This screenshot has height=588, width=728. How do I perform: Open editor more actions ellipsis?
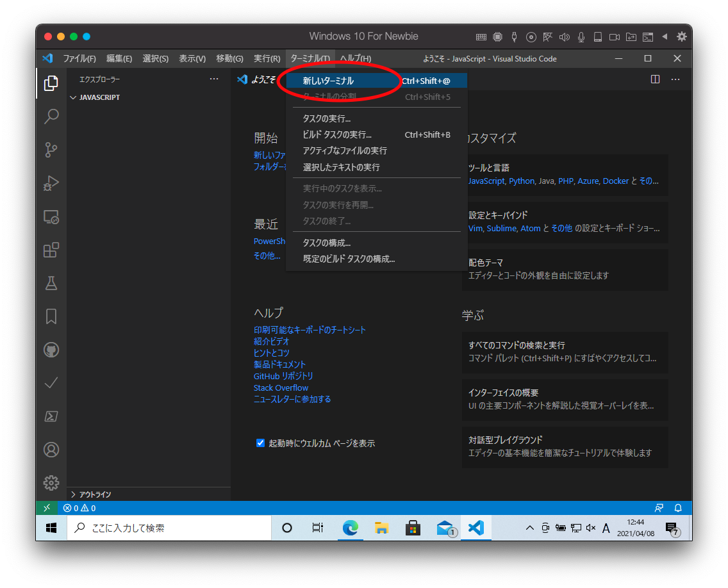[675, 79]
